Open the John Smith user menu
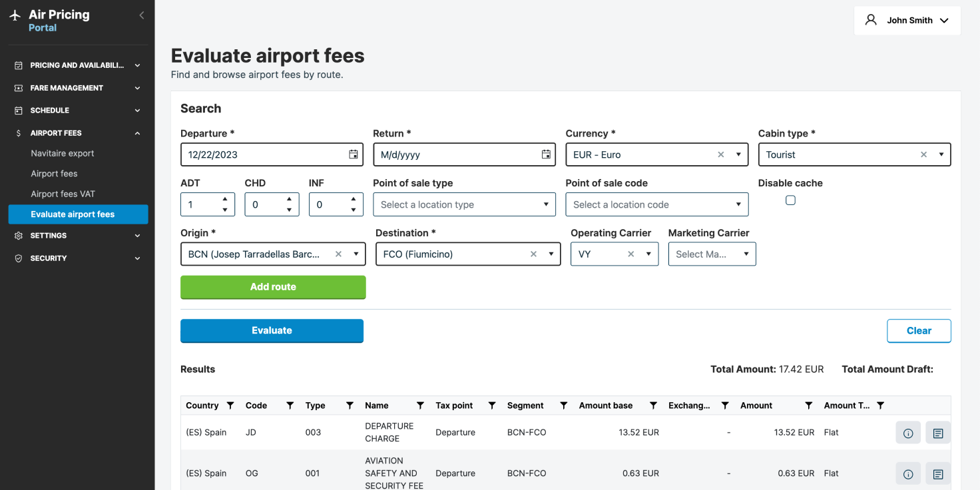 pos(907,21)
